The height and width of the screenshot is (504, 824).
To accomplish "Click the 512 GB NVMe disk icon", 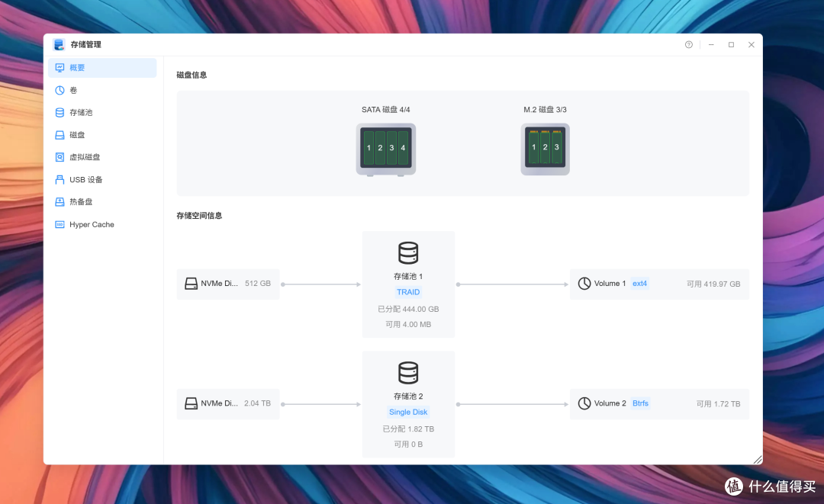I will (x=191, y=284).
